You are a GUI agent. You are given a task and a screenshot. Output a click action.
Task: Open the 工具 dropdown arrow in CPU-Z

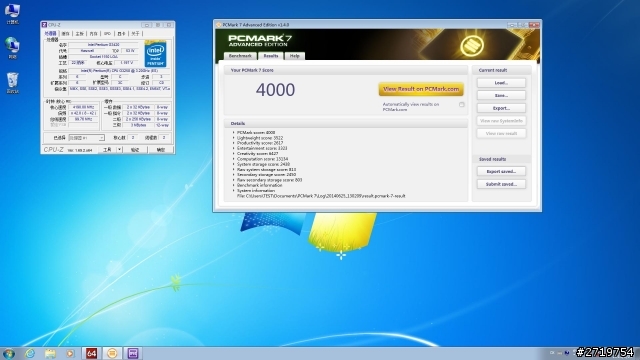point(120,150)
